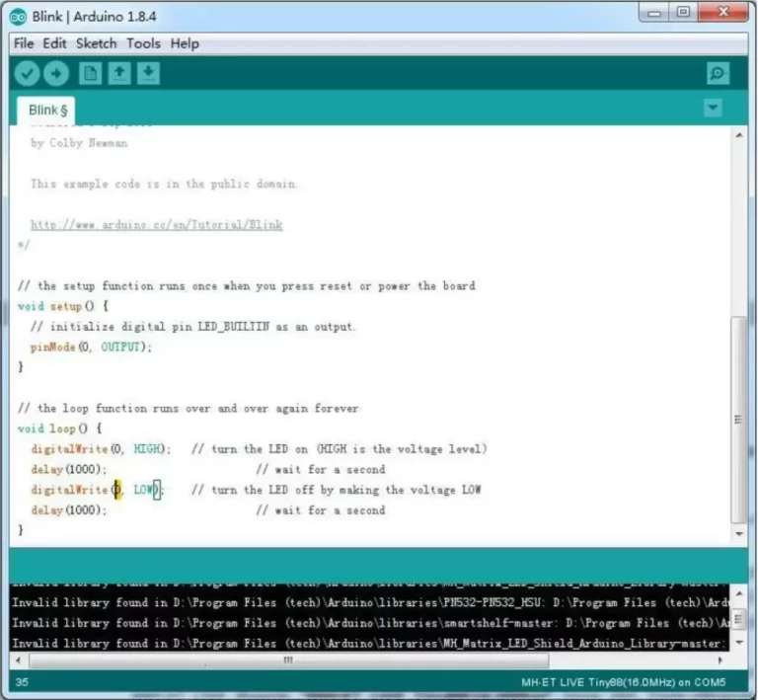Create a new sketch with New icon
Screen dimensions: 758x700
(x=90, y=73)
